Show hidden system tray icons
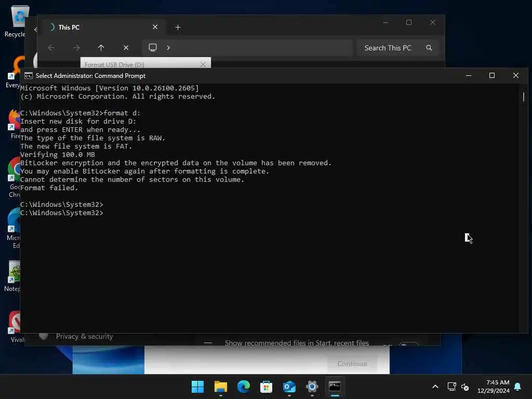 (435, 387)
